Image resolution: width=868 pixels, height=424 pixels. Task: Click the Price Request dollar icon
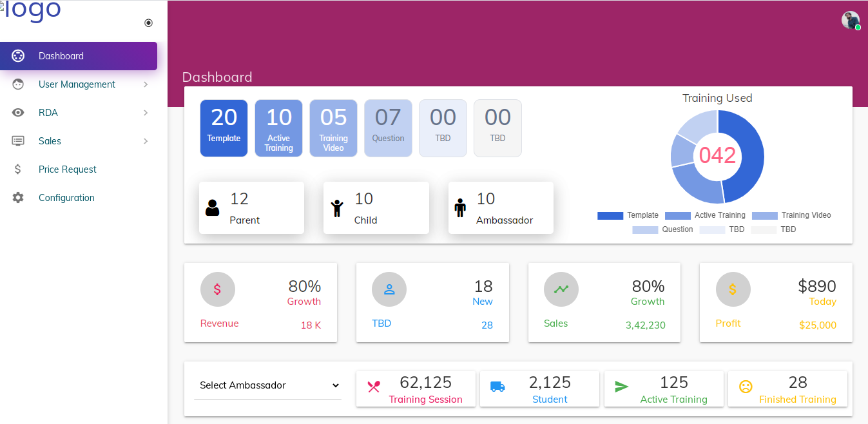point(18,169)
